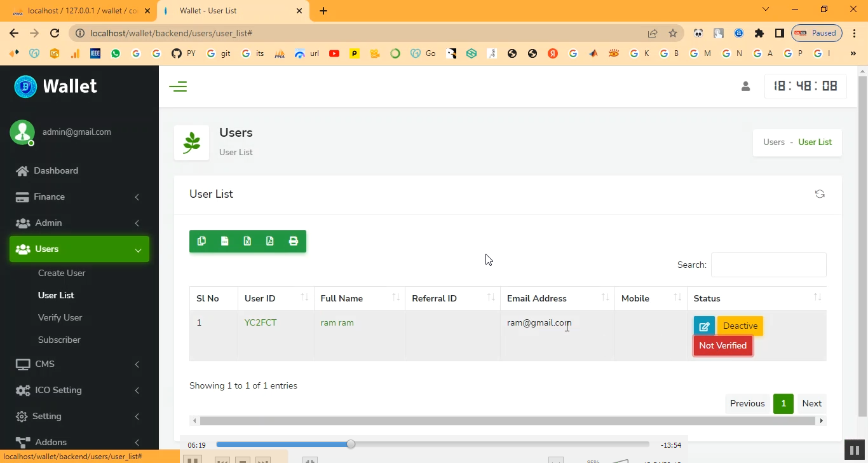Export the user list to Excel
The height and width of the screenshot is (463, 868).
(247, 241)
